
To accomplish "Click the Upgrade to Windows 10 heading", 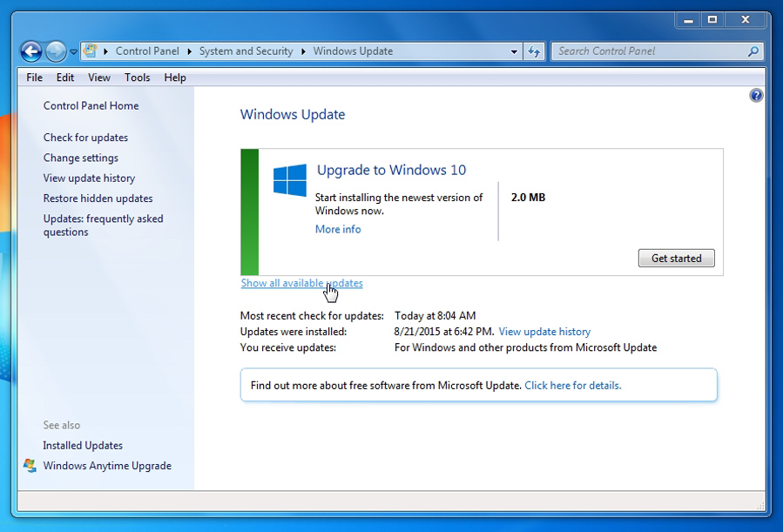I will 392,170.
